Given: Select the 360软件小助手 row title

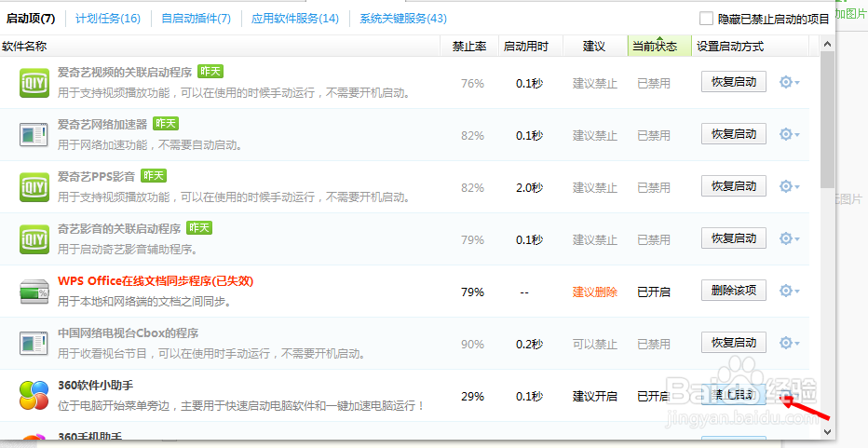Looking at the screenshot, I should click(95, 385).
